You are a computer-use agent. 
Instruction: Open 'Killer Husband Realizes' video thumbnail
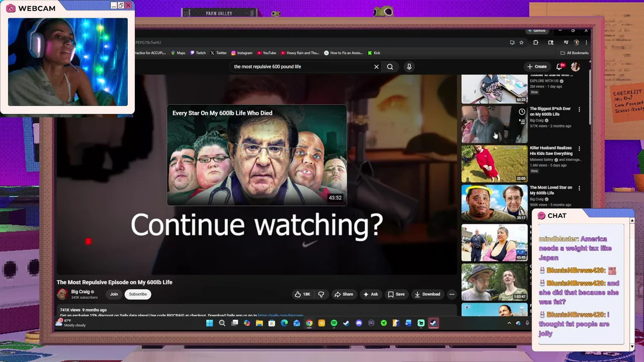pyautogui.click(x=494, y=163)
